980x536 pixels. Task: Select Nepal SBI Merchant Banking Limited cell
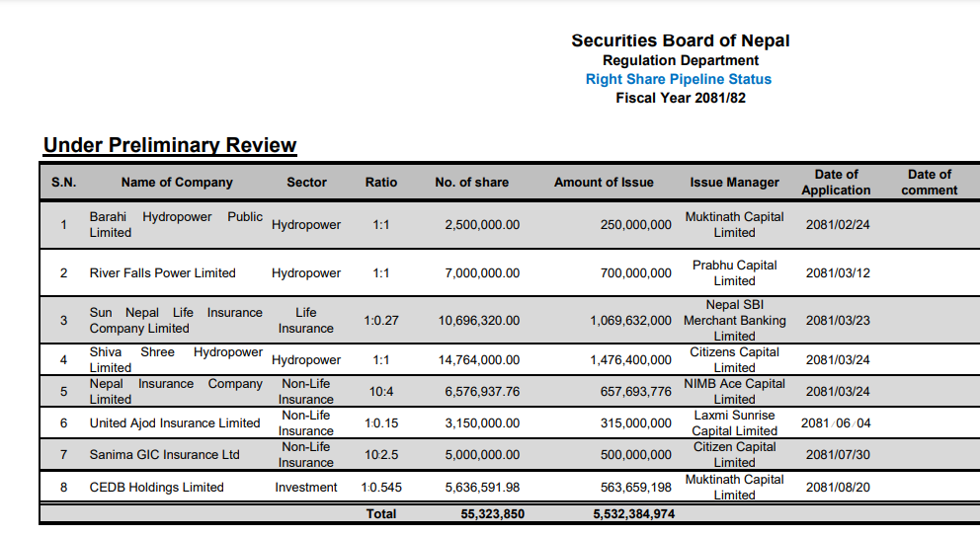tap(734, 321)
